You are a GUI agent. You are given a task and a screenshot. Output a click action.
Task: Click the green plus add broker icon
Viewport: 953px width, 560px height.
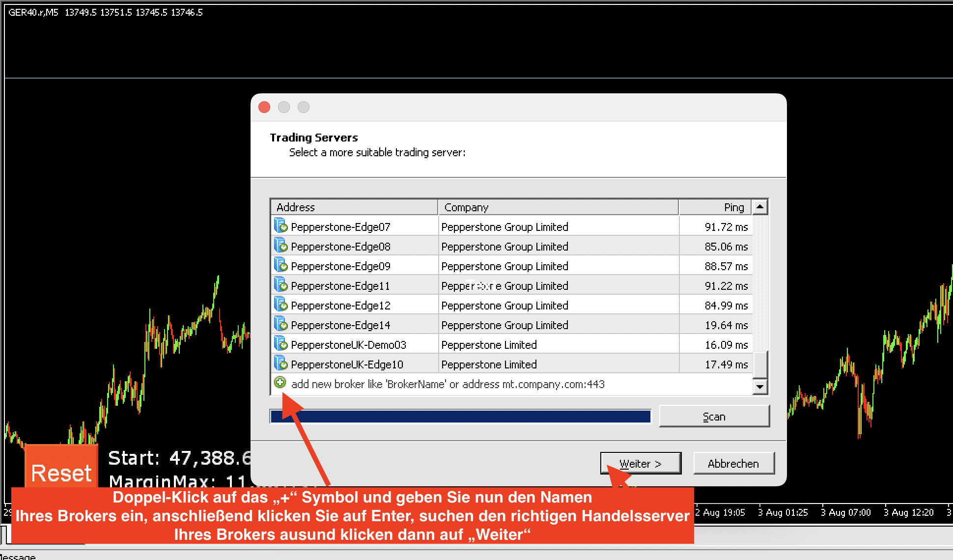coord(280,382)
